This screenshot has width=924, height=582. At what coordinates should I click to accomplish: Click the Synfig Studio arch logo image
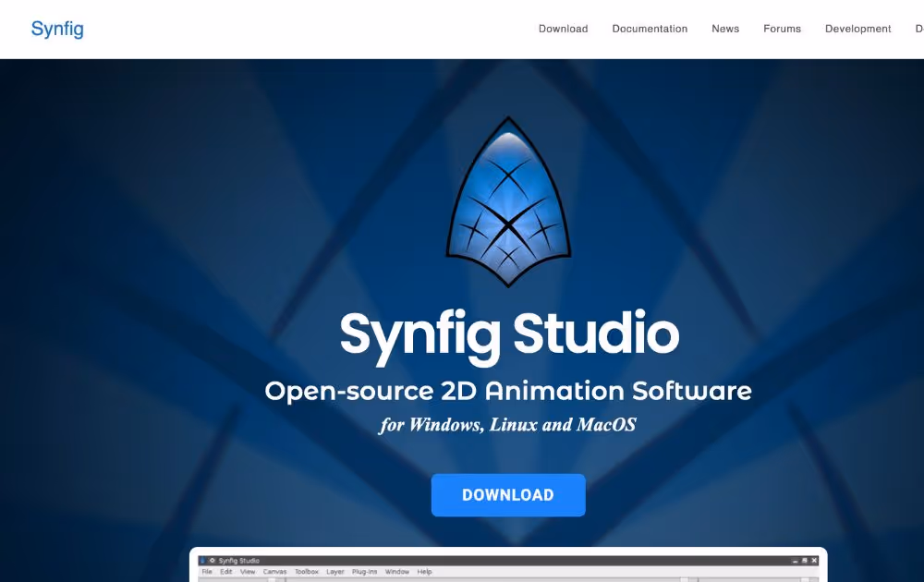508,201
